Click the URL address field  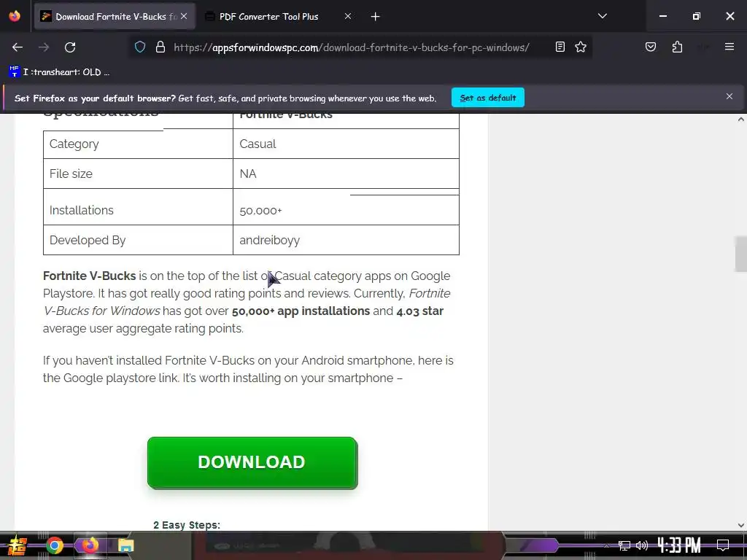coord(352,47)
